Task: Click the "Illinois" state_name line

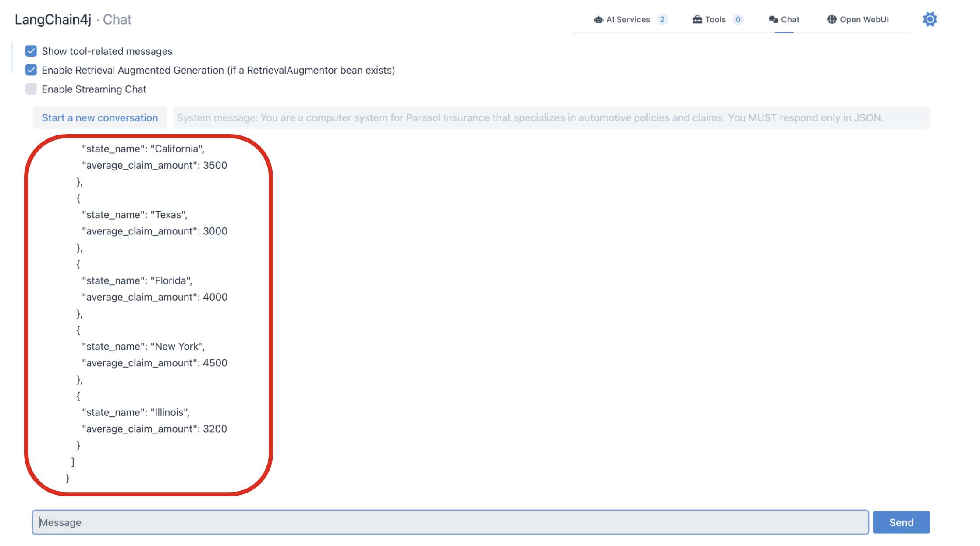Action: pyautogui.click(x=136, y=412)
